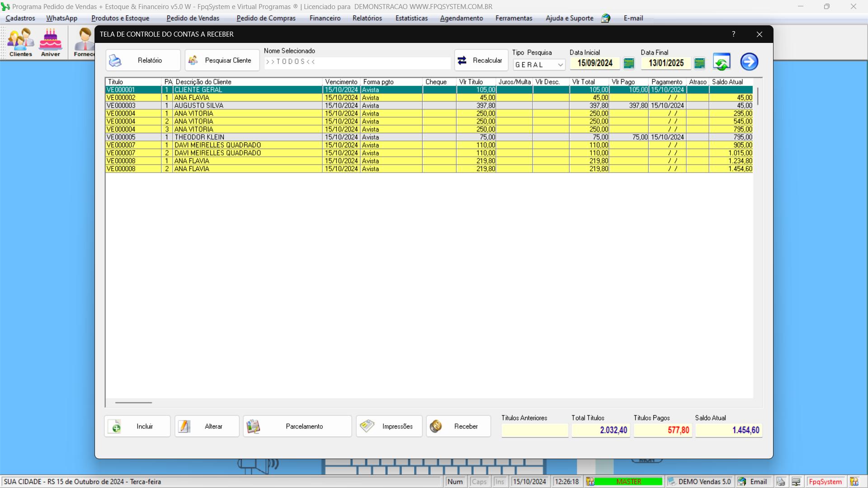Open the Estatisticas menu
Viewport: 868px width, 488px height.
[x=411, y=18]
